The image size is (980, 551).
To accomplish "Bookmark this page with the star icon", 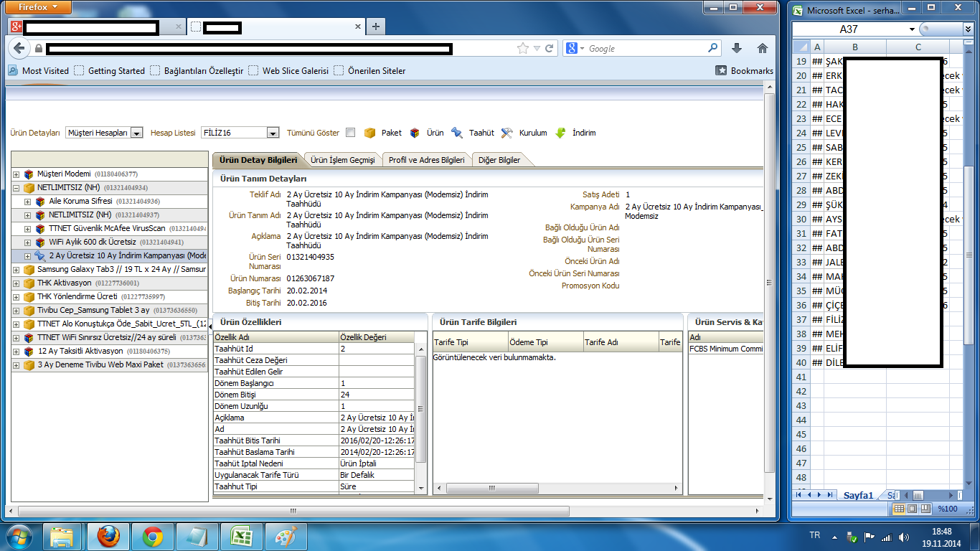I will (523, 48).
